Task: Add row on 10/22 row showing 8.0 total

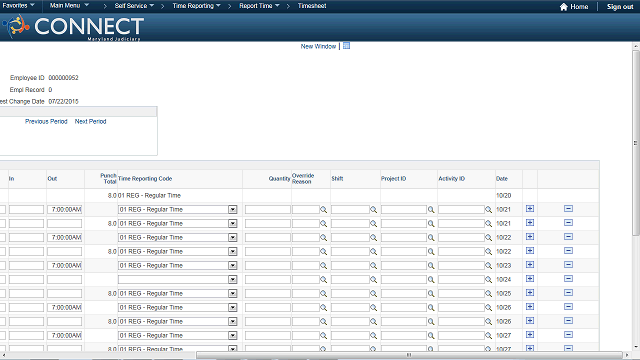Action: tap(530, 251)
